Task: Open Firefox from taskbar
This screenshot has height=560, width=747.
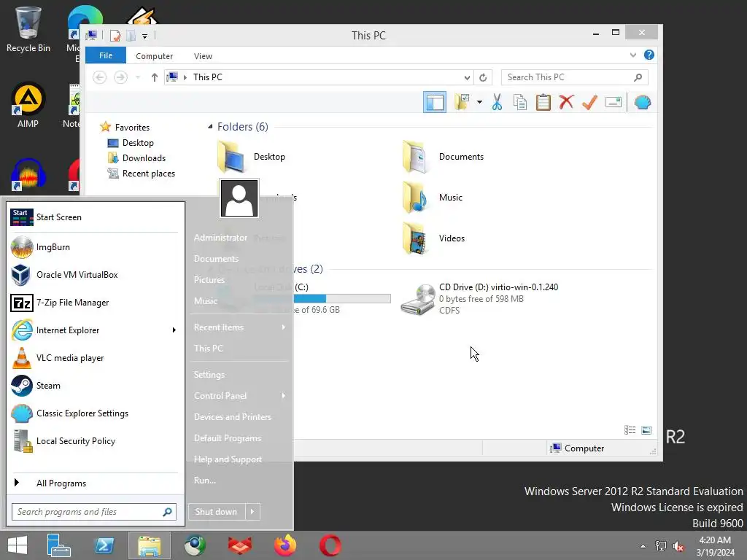Action: click(285, 545)
